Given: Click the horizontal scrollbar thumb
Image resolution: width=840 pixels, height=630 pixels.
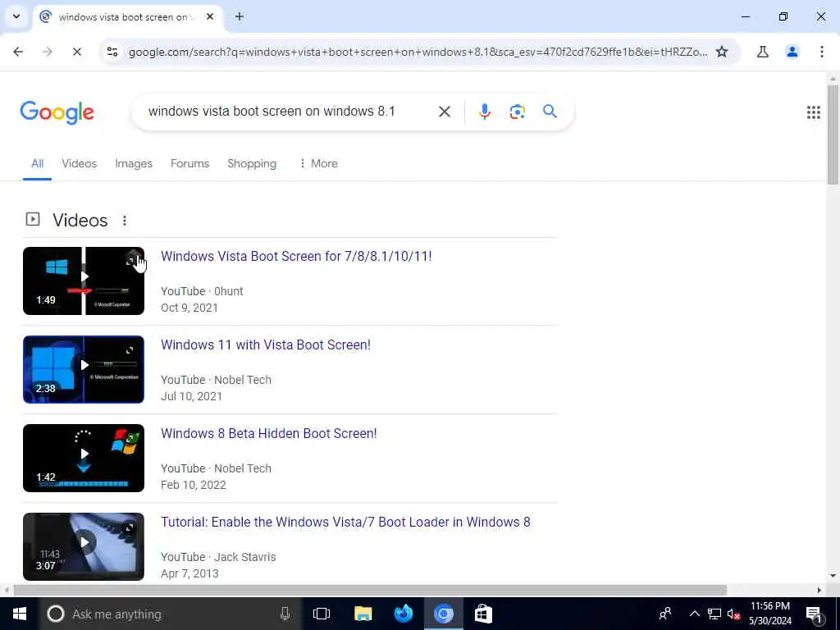Looking at the screenshot, I should click(370, 590).
